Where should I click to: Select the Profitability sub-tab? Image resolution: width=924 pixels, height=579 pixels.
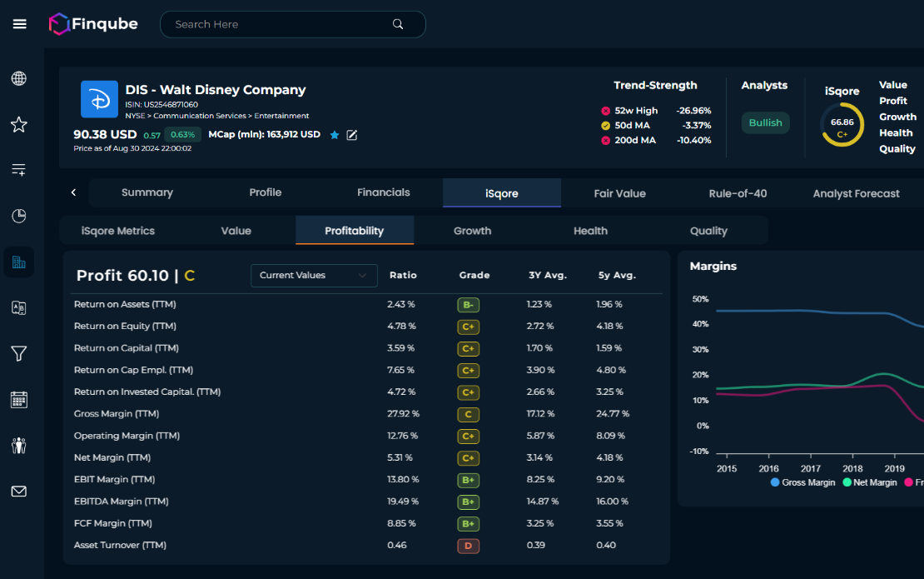tap(355, 231)
